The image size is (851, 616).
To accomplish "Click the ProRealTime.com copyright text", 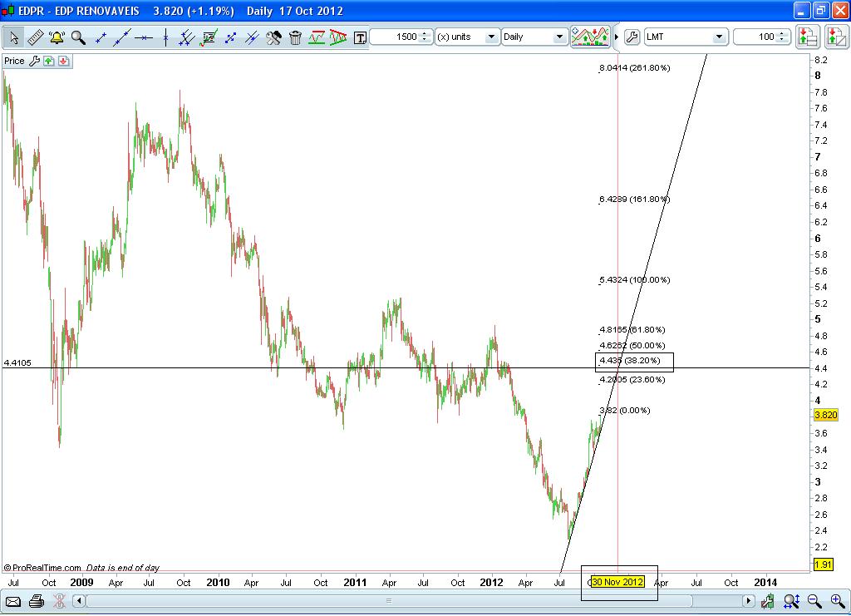I will (x=42, y=568).
